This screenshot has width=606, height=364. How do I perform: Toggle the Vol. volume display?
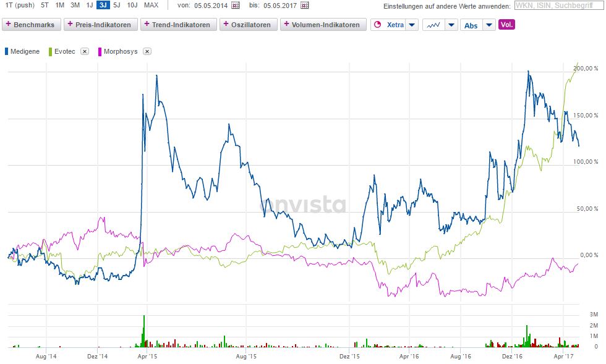506,25
